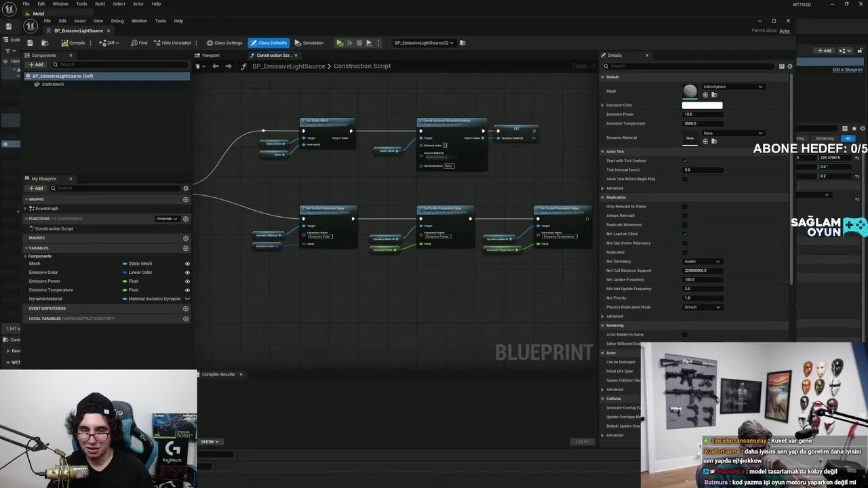Open the File menu in blueprint editor
Viewport: 868px width, 488px height.
pyautogui.click(x=47, y=21)
